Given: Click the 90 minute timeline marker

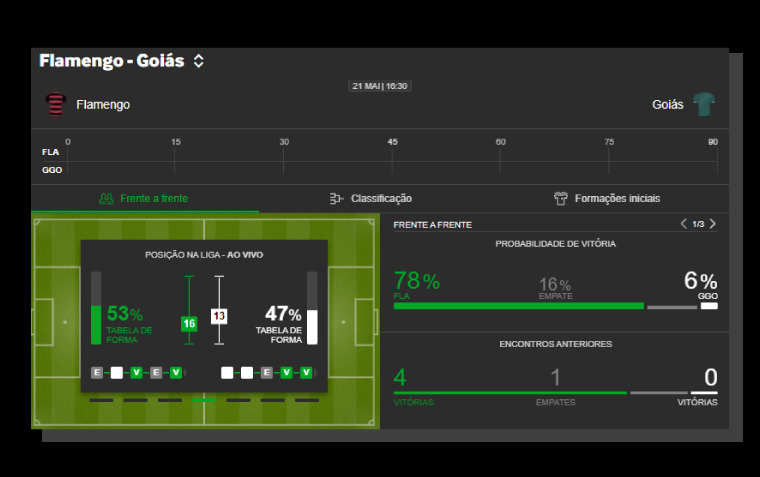Looking at the screenshot, I should coord(712,142).
